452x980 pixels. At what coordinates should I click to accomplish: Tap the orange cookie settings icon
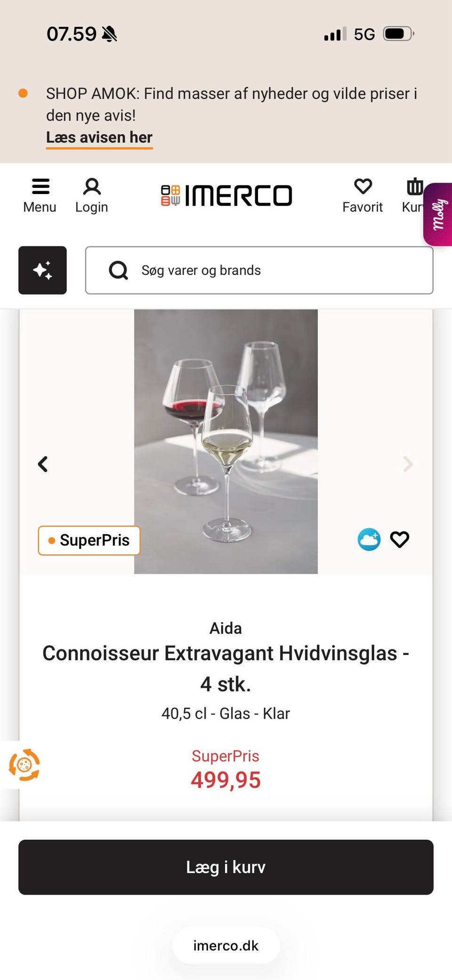tap(24, 765)
